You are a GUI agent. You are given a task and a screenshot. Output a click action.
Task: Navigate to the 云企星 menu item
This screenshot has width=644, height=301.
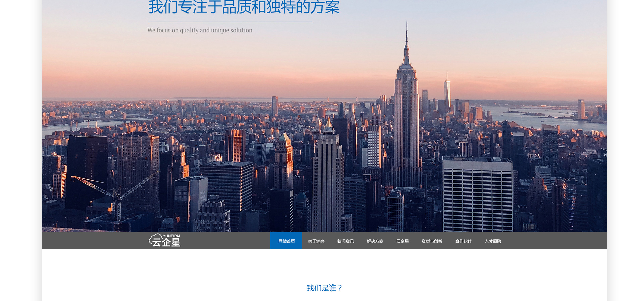402,241
